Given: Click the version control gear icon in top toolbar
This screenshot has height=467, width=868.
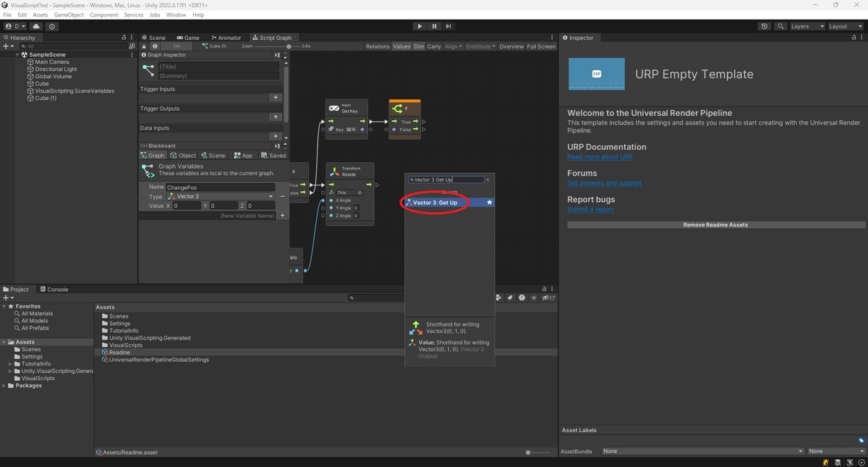Looking at the screenshot, I should (x=51, y=26).
